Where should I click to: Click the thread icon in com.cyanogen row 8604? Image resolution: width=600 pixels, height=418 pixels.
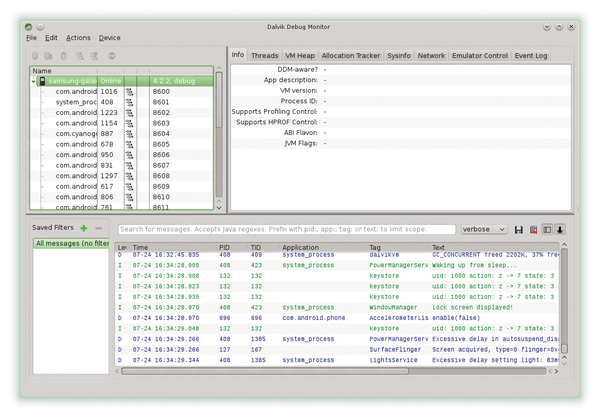click(x=130, y=134)
